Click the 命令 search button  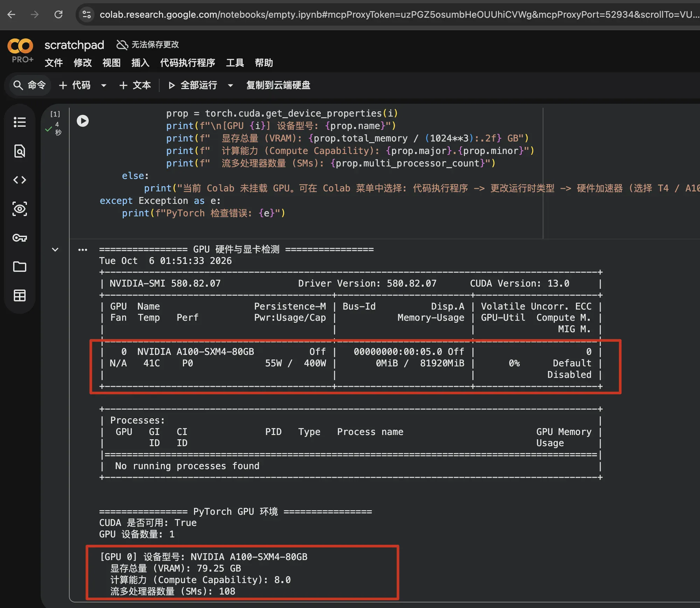[x=29, y=85]
